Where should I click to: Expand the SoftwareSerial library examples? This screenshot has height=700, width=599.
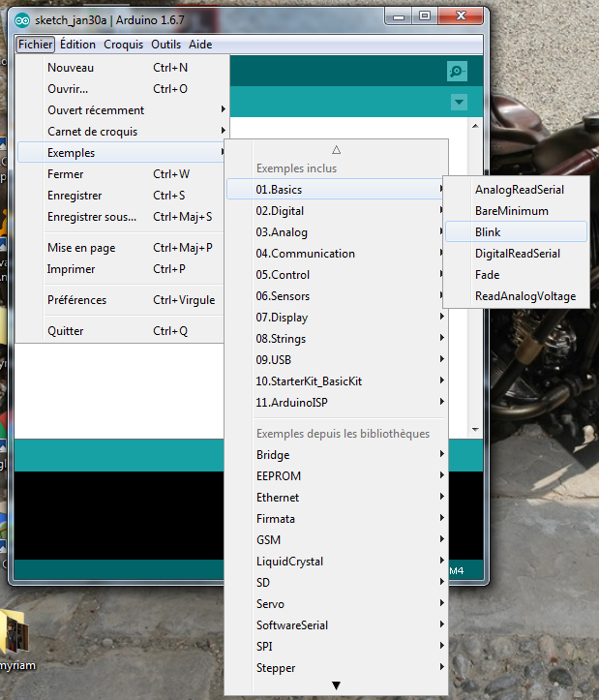click(336, 625)
